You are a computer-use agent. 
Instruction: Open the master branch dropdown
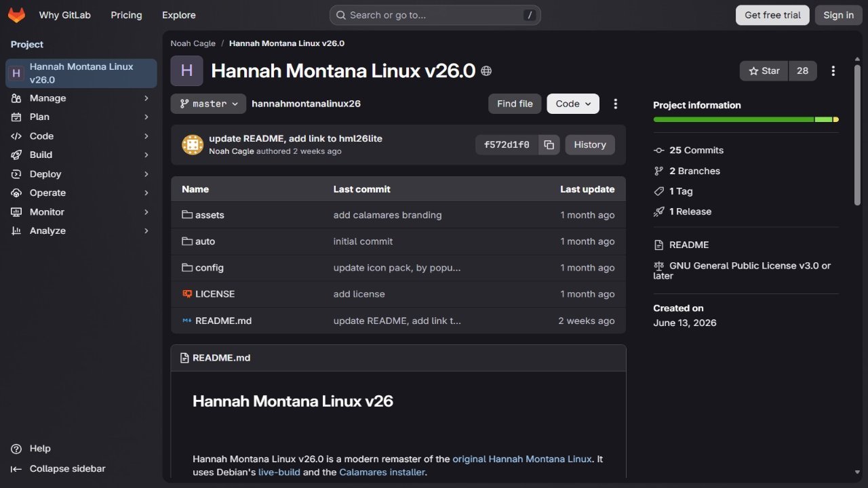click(208, 104)
